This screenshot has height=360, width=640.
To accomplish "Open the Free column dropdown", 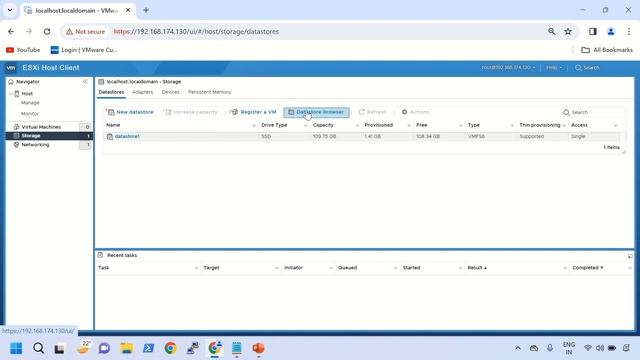I will (x=460, y=125).
